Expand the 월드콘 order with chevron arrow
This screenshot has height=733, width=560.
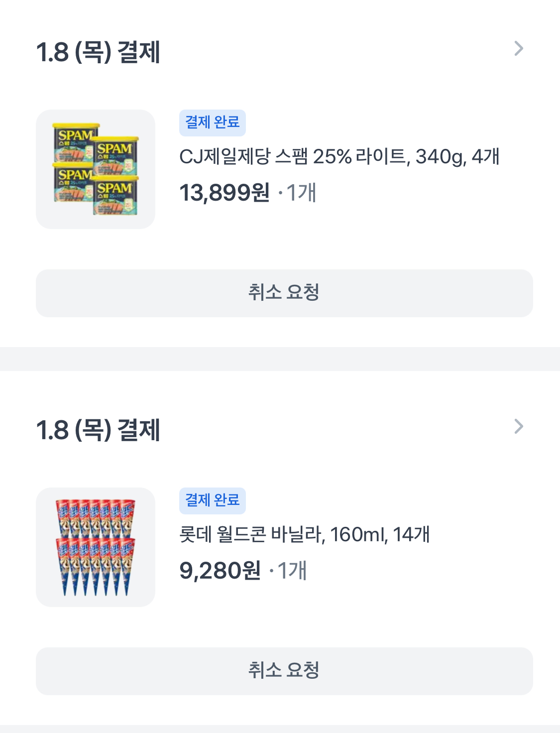[x=518, y=427]
